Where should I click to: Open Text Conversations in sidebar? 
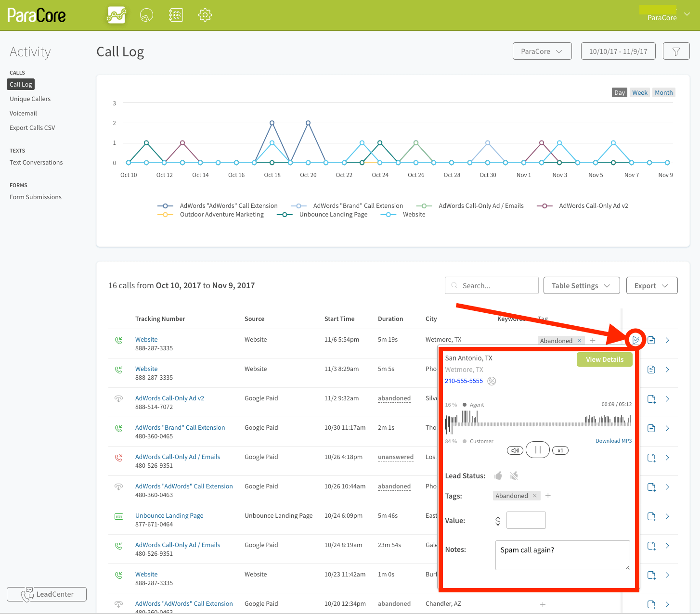click(x=36, y=162)
